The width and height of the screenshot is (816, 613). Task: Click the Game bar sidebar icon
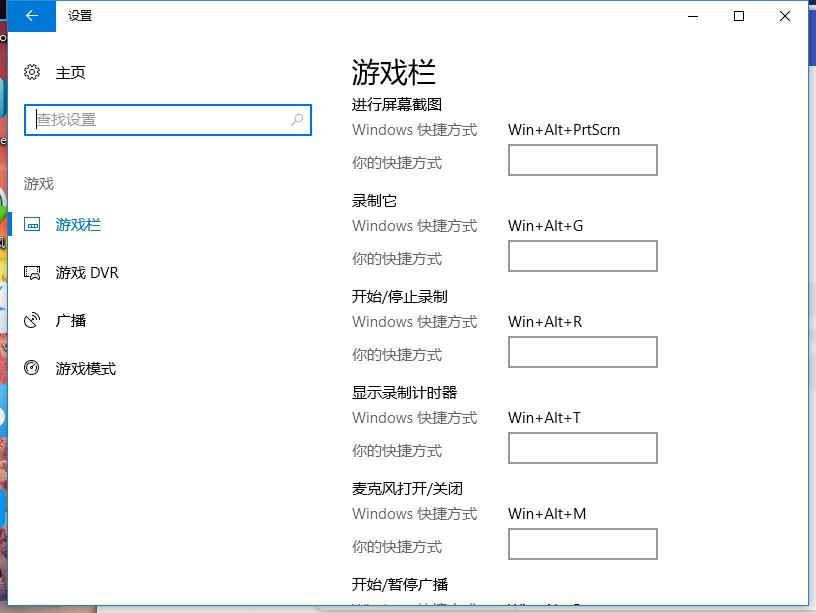click(x=32, y=225)
